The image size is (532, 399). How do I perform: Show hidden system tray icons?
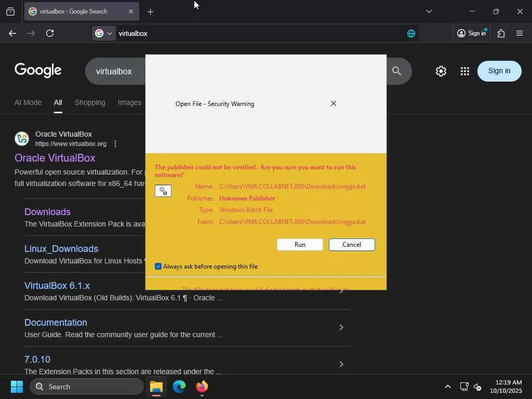tap(448, 387)
